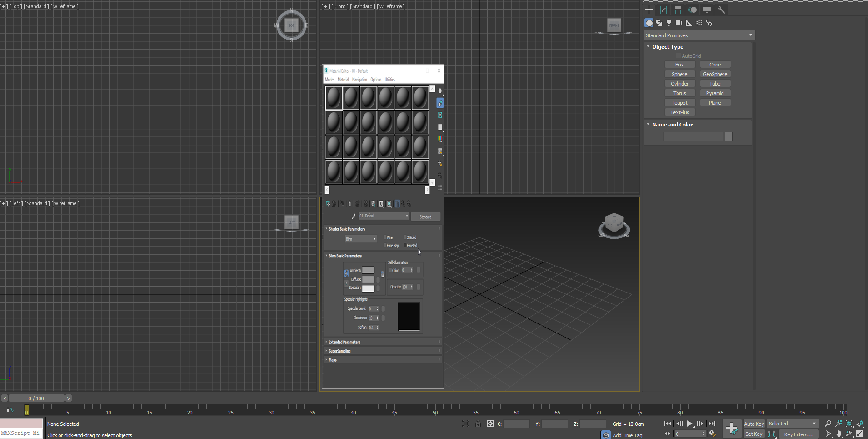868x439 pixels.
Task: Open the Modify tab in command panel
Action: pyautogui.click(x=663, y=10)
